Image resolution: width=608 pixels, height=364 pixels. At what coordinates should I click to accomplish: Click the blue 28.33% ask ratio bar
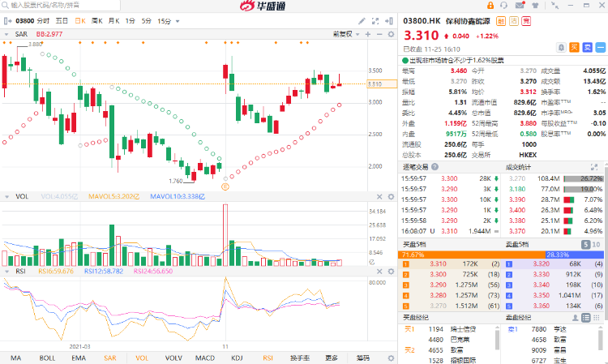[x=575, y=255]
